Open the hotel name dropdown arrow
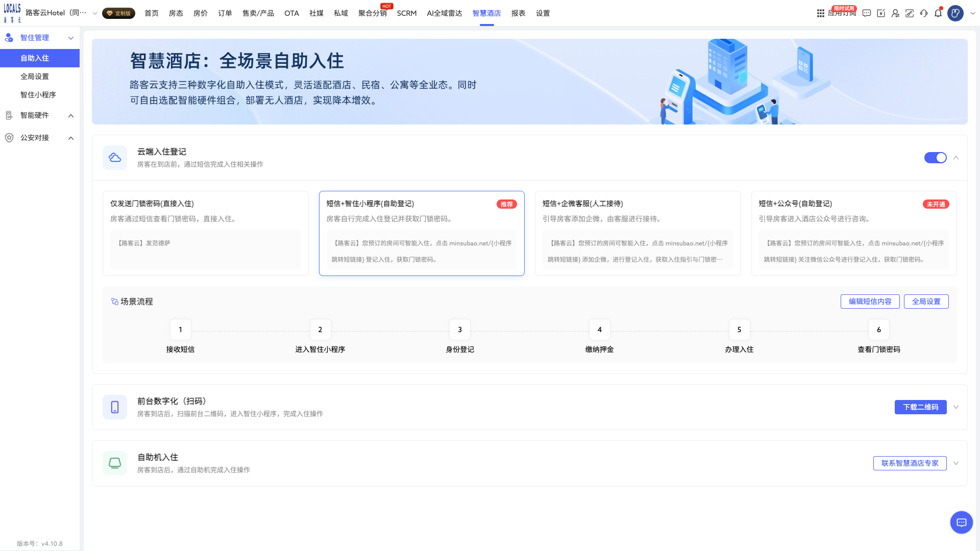The width and height of the screenshot is (980, 551). click(x=95, y=13)
